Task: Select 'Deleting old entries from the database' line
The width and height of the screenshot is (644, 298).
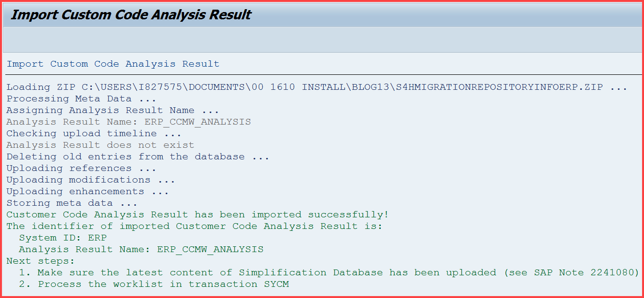Action: click(x=138, y=156)
